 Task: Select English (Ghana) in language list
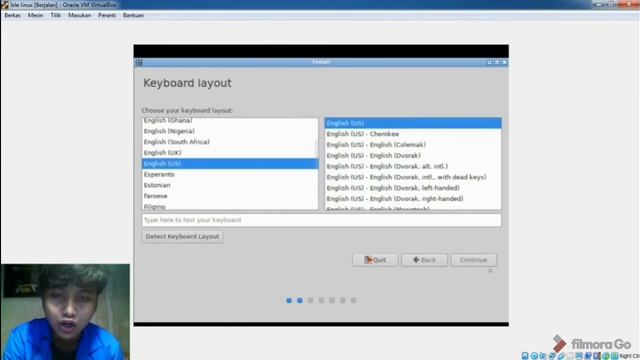click(x=230, y=121)
